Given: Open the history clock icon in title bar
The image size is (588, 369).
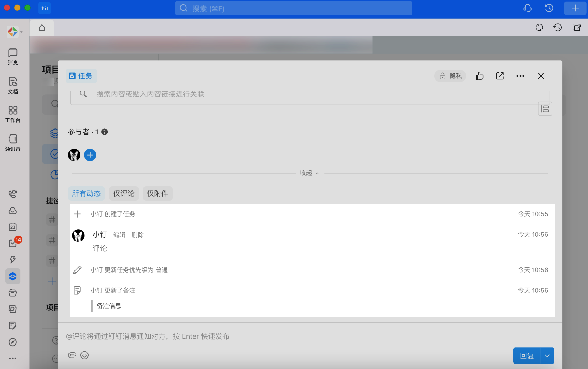Looking at the screenshot, I should pyautogui.click(x=549, y=8).
